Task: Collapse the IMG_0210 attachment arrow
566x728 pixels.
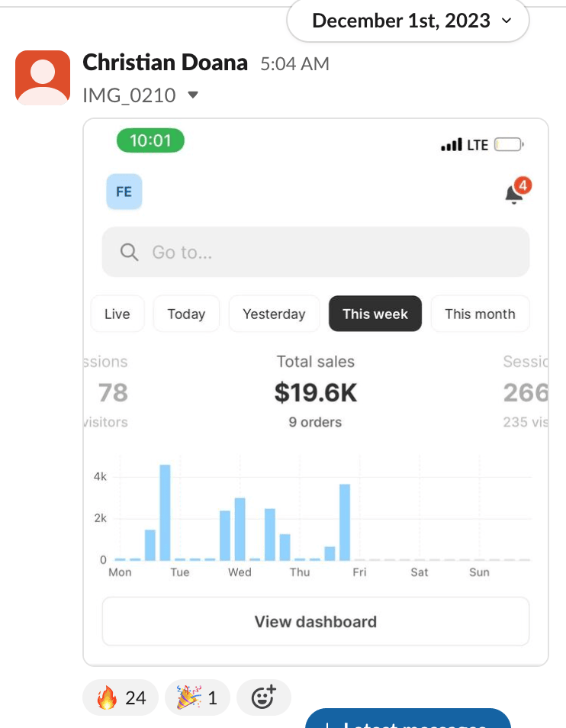Action: coord(193,95)
